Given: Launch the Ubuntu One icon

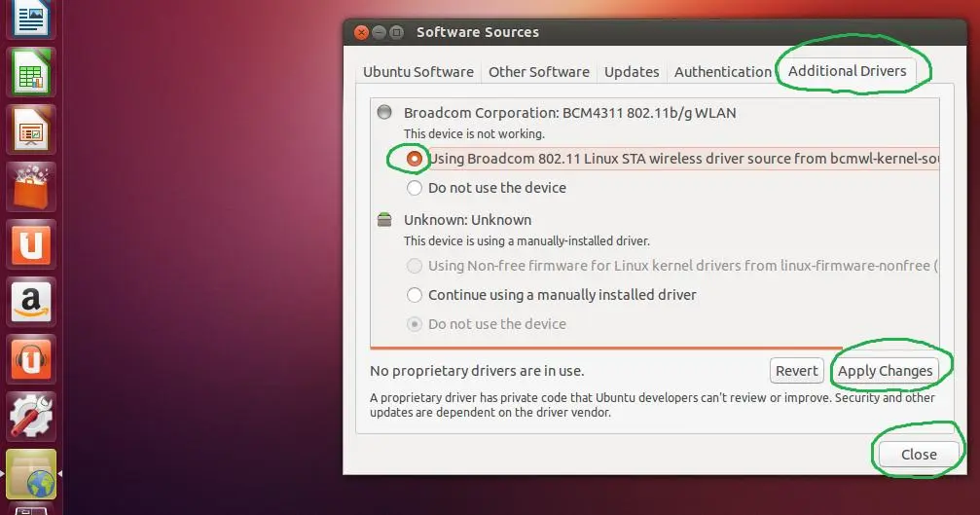Looking at the screenshot, I should click(30, 245).
